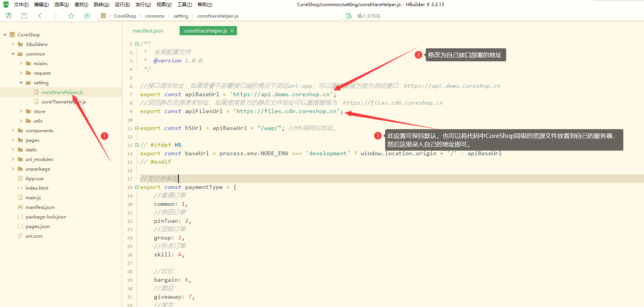Image resolution: width=644 pixels, height=307 pixels.
Task: Click the uni.scss file icon
Action: point(20,236)
